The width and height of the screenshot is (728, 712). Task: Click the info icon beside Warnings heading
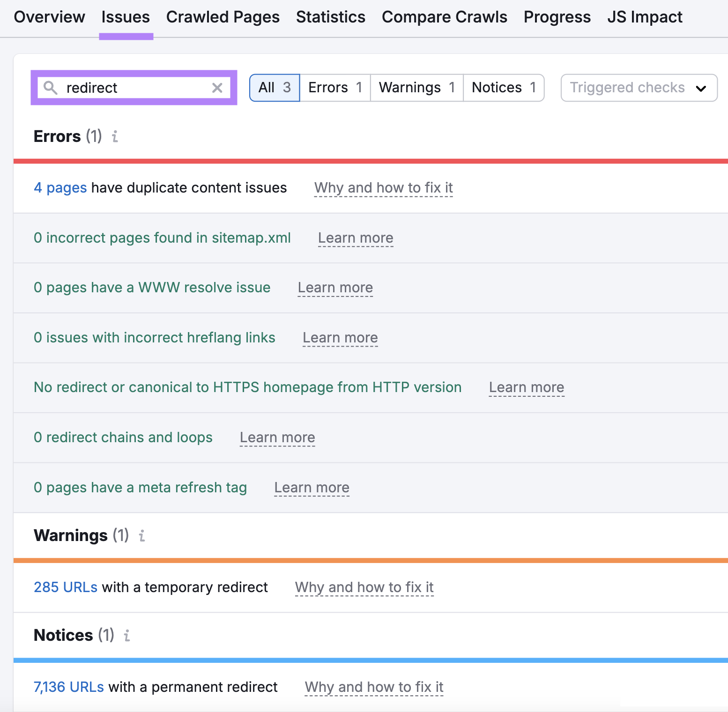coord(141,535)
